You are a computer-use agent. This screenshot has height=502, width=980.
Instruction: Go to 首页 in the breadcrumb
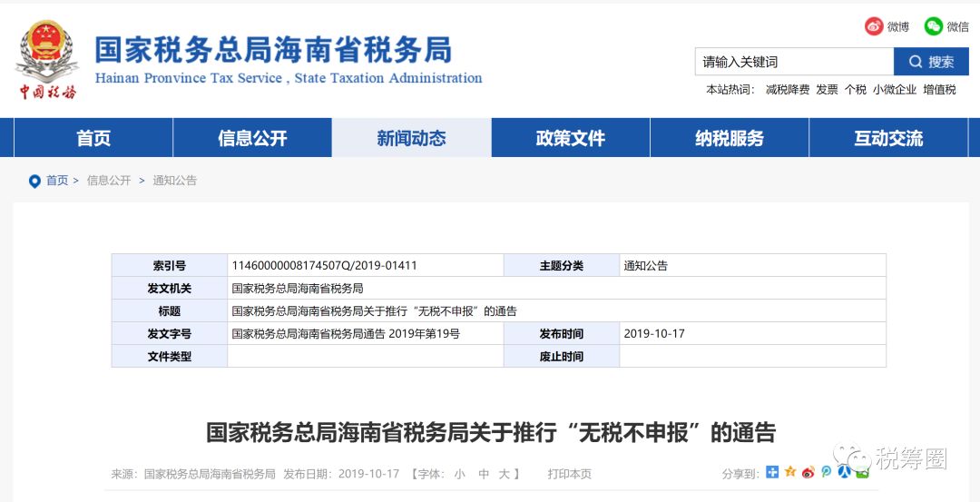click(x=57, y=181)
